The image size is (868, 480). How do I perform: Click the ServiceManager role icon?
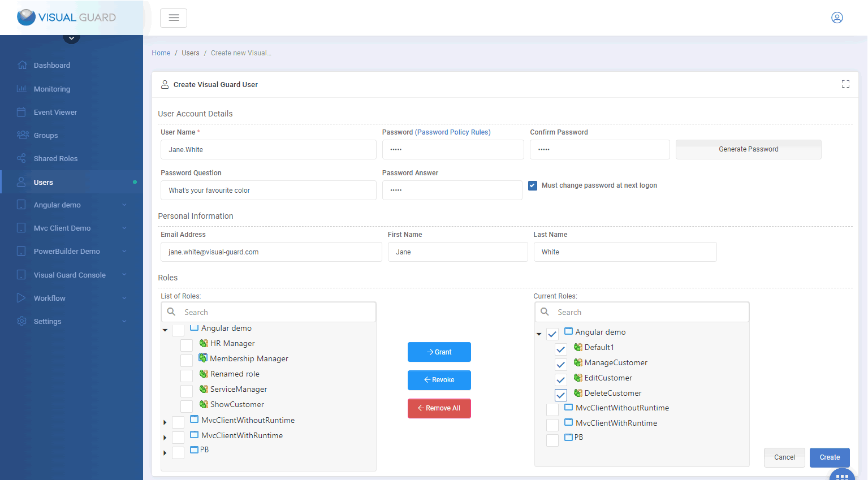(x=204, y=389)
